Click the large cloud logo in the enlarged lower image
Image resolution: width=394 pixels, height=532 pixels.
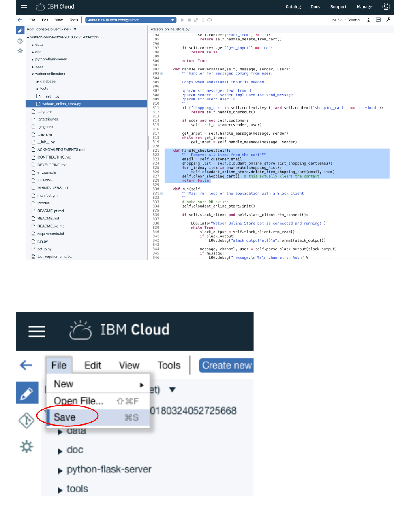point(80,330)
